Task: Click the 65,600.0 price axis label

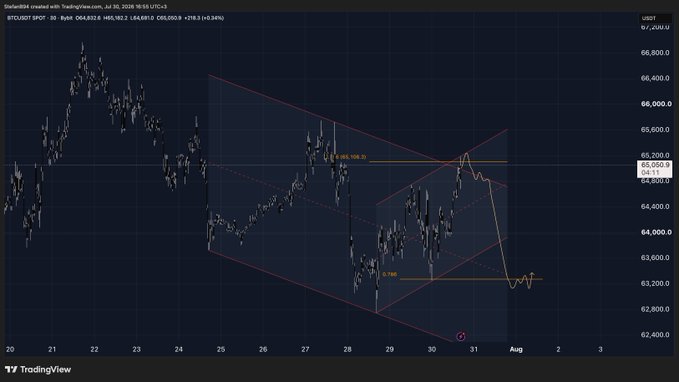Action: [x=655, y=129]
